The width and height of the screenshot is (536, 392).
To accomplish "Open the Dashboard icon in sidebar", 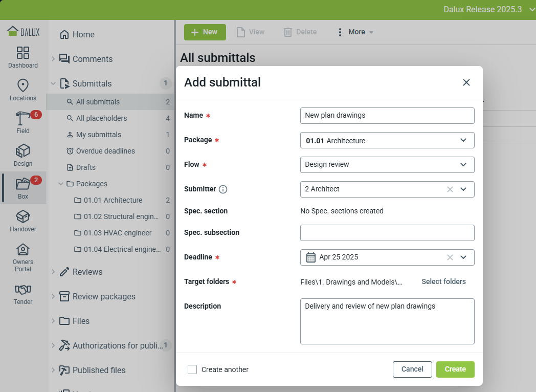I will (x=23, y=53).
